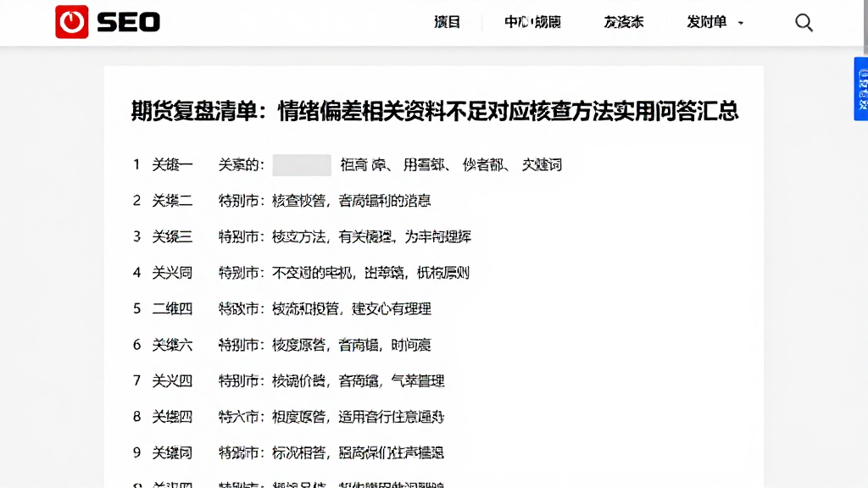Select list row numbered 4 starting 关兴同
Screen dimensions: 868x488
(301, 272)
